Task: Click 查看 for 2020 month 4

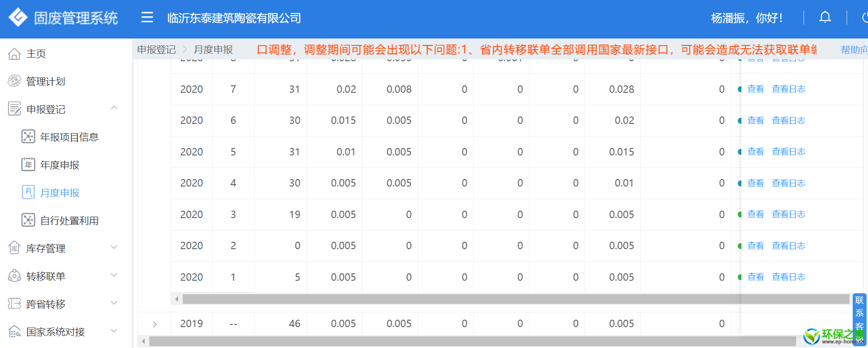Action: pos(755,183)
